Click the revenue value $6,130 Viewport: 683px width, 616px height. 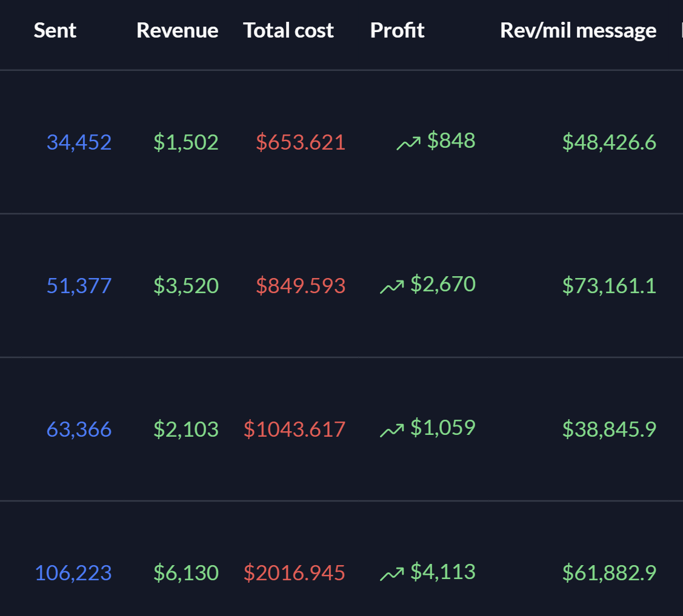(x=186, y=573)
